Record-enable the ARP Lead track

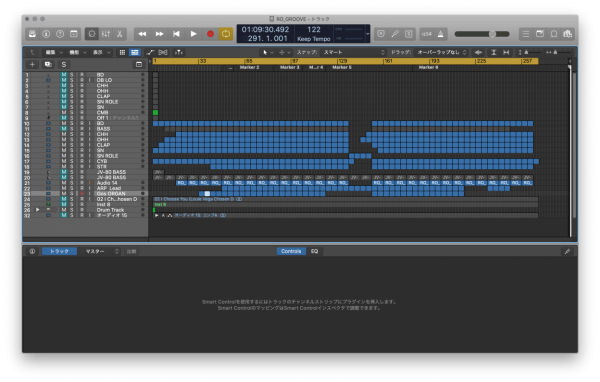(x=82, y=188)
